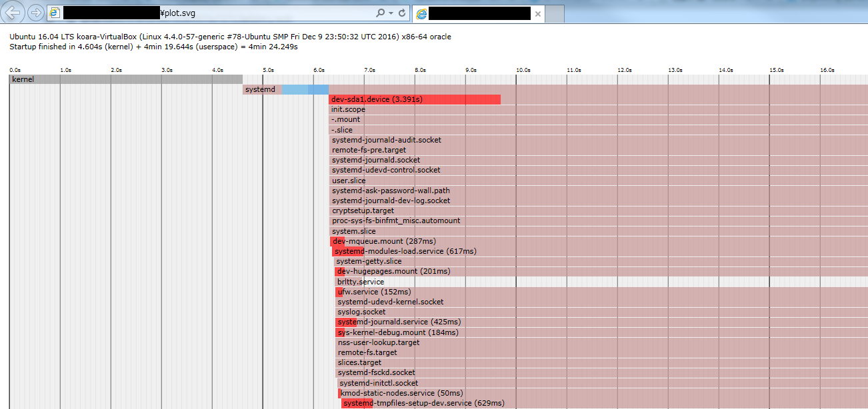Click the systemd-modules-load.service entry

tap(400, 251)
